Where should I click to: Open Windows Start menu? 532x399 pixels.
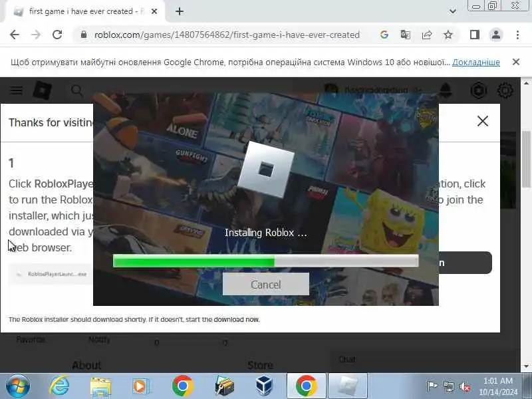click(18, 386)
